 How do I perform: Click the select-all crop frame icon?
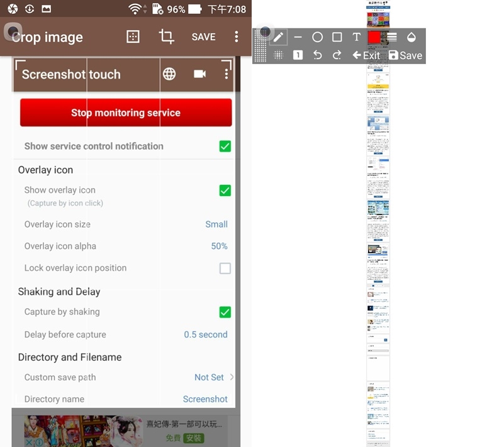click(x=133, y=36)
